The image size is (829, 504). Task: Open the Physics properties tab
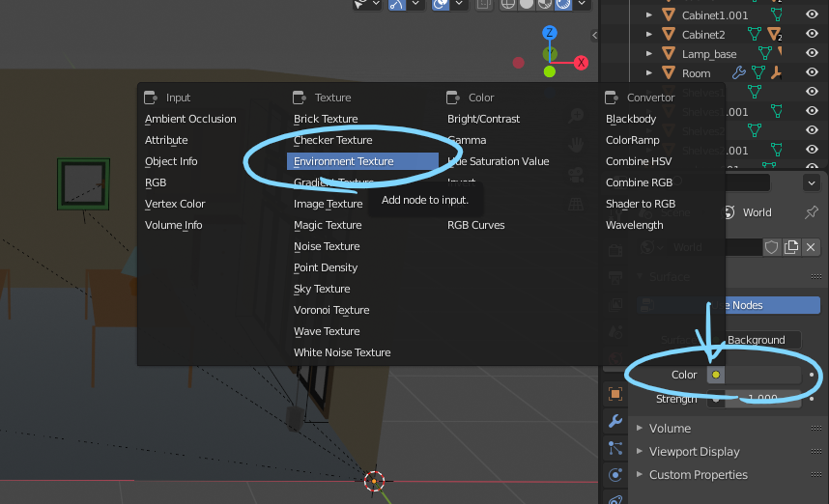tap(615, 475)
